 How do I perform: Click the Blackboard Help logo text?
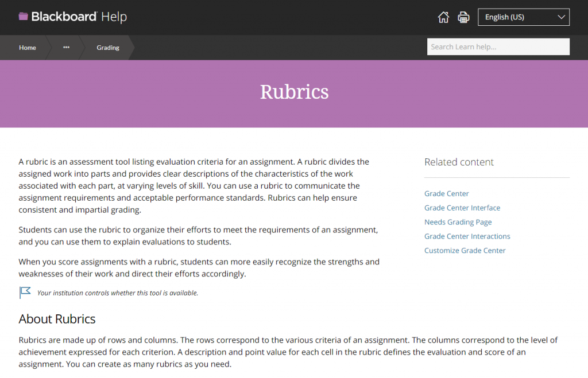(79, 17)
